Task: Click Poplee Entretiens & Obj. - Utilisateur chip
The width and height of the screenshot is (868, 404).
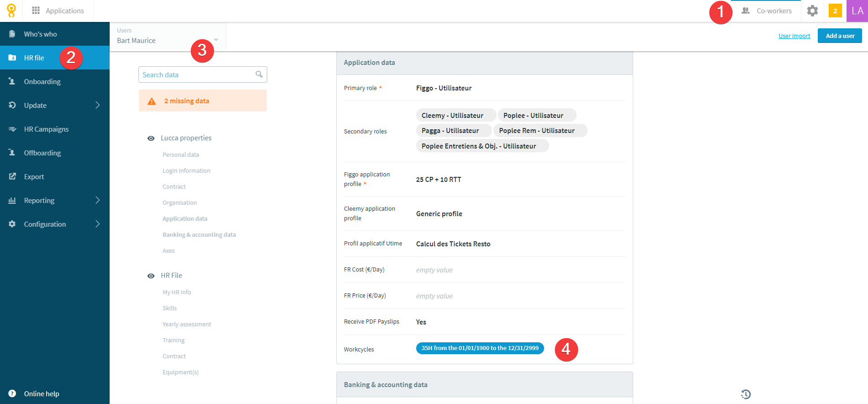Action: 482,146
